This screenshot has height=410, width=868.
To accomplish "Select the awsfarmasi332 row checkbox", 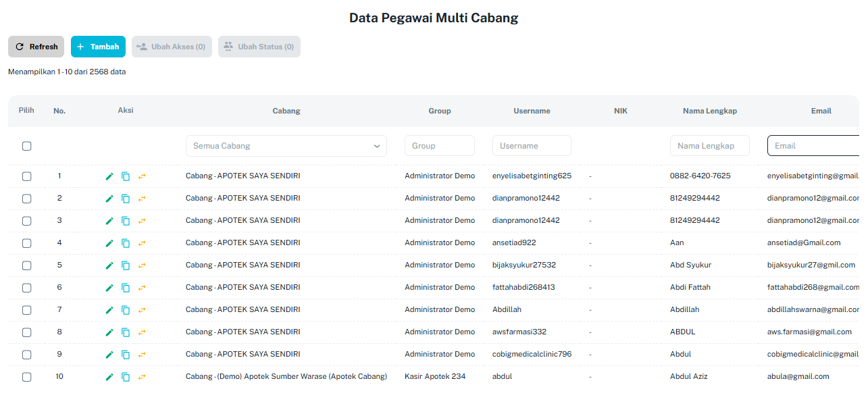I will click(x=26, y=332).
